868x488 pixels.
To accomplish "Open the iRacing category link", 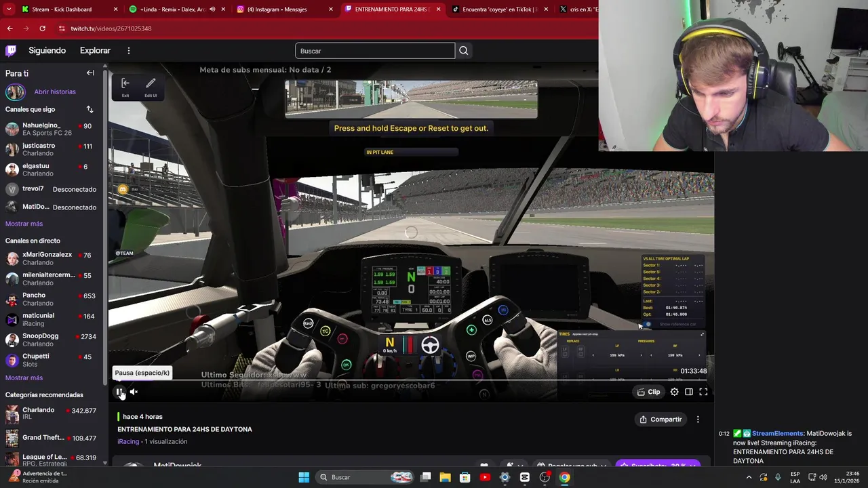I will click(x=128, y=441).
